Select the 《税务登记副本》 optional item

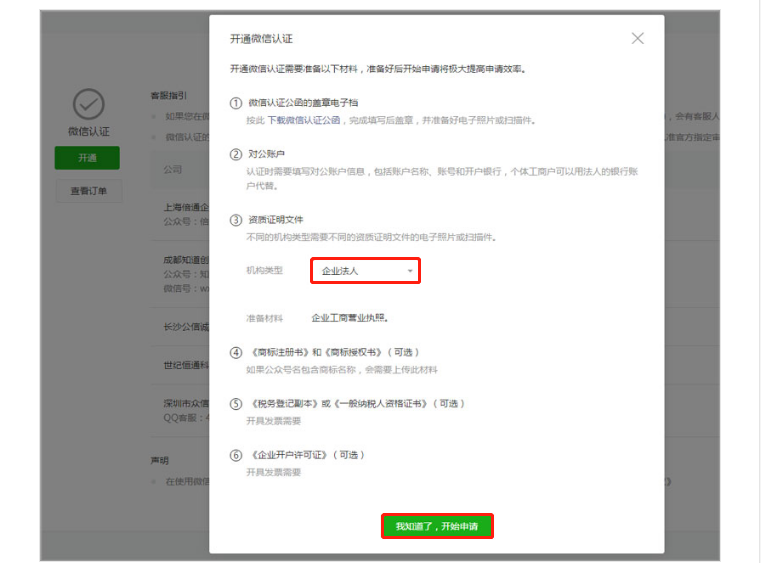click(356, 403)
